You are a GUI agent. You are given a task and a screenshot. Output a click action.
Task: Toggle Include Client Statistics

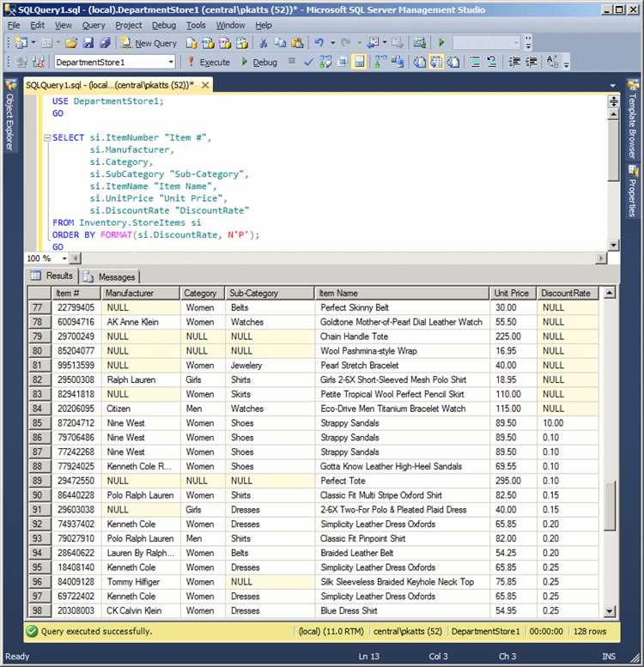(398, 62)
